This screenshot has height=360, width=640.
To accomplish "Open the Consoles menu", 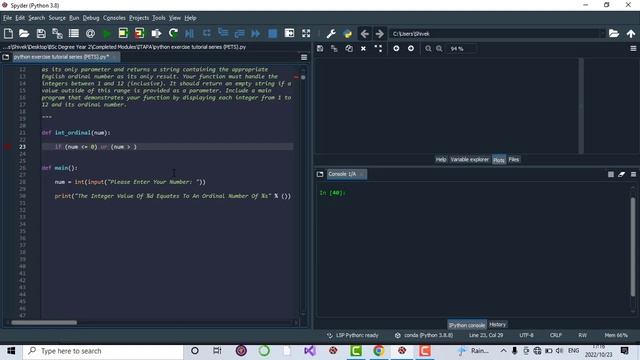I will (114, 18).
